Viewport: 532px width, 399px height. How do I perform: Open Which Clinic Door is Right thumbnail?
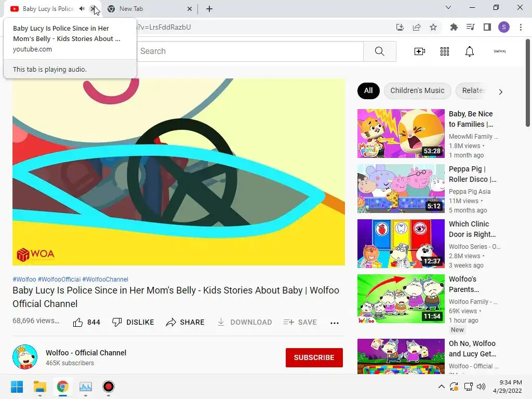tap(401, 244)
